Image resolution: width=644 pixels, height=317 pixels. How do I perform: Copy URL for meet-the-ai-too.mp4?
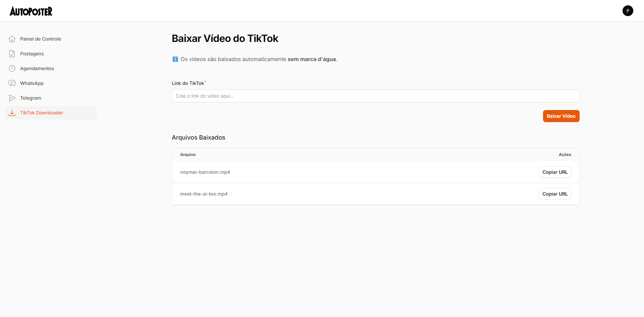click(555, 194)
